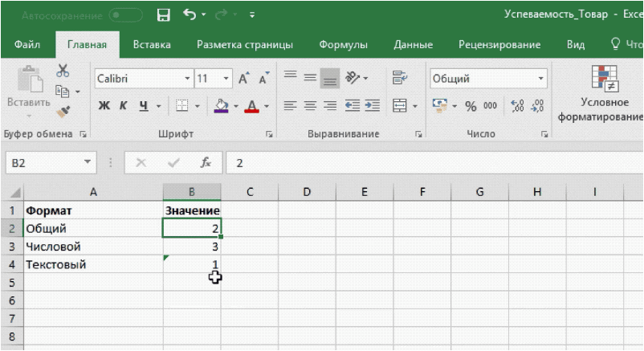The height and width of the screenshot is (351, 644).
Task: Apply thousands separator 000 format
Action: click(490, 106)
